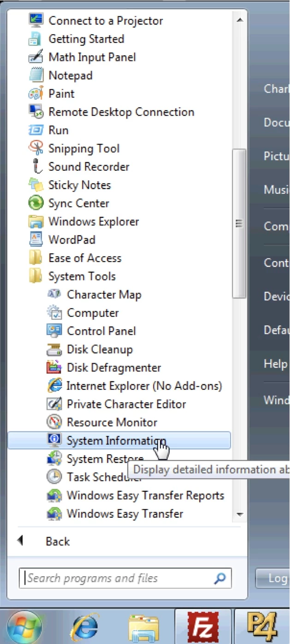Click the 'Paint' label text
Image resolution: width=290 pixels, height=644 pixels.
tap(61, 94)
